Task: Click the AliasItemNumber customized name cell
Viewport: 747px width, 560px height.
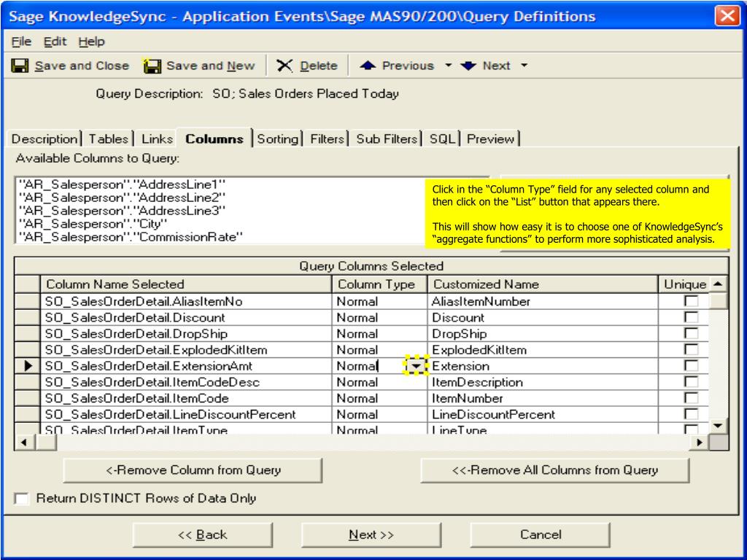Action: [x=543, y=301]
